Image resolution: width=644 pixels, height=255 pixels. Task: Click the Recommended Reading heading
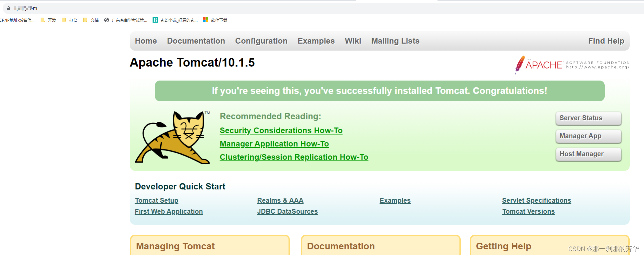[x=271, y=116]
